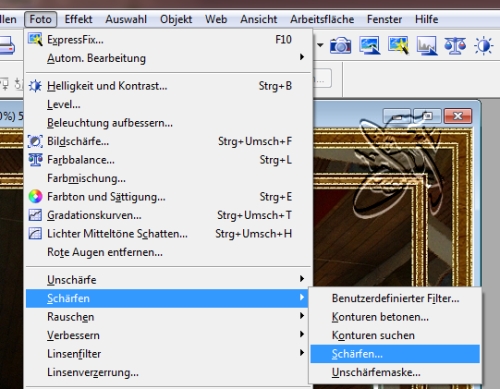The width and height of the screenshot is (500, 389).
Task: Minimize the image document window
Action: 397,116
